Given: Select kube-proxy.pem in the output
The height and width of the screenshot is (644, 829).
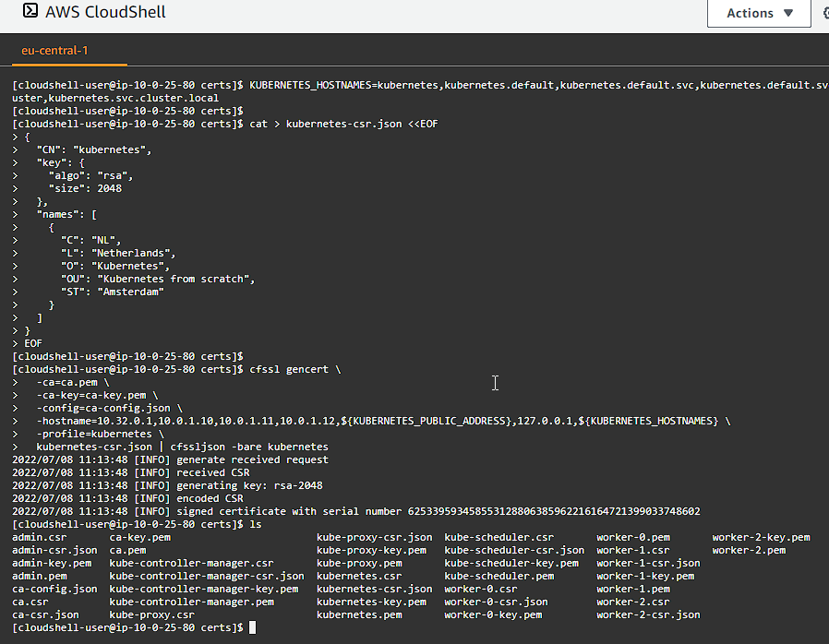Looking at the screenshot, I should point(358,563).
